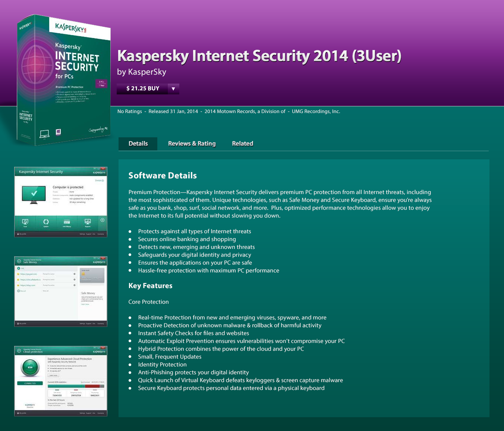
Task: Click 'Released 31 Jan, 2014' text
Action: click(173, 111)
